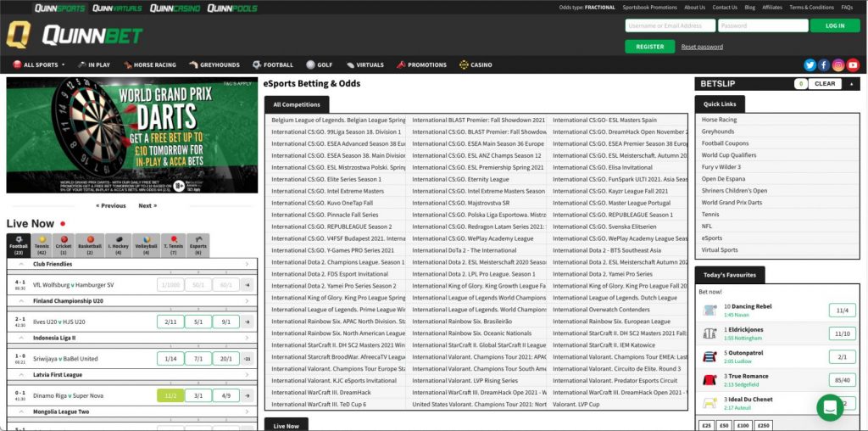Toggle 11/4 odds for Dancing Rebel

[x=843, y=311]
